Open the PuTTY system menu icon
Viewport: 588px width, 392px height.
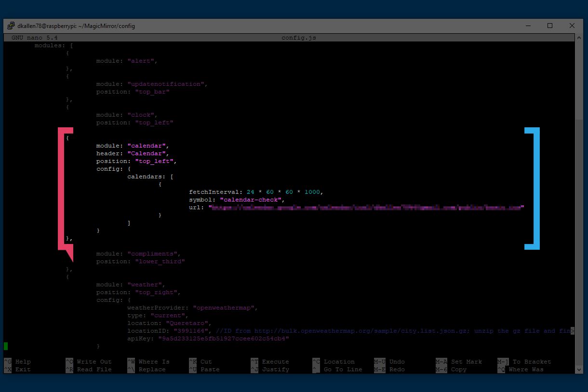click(11, 26)
